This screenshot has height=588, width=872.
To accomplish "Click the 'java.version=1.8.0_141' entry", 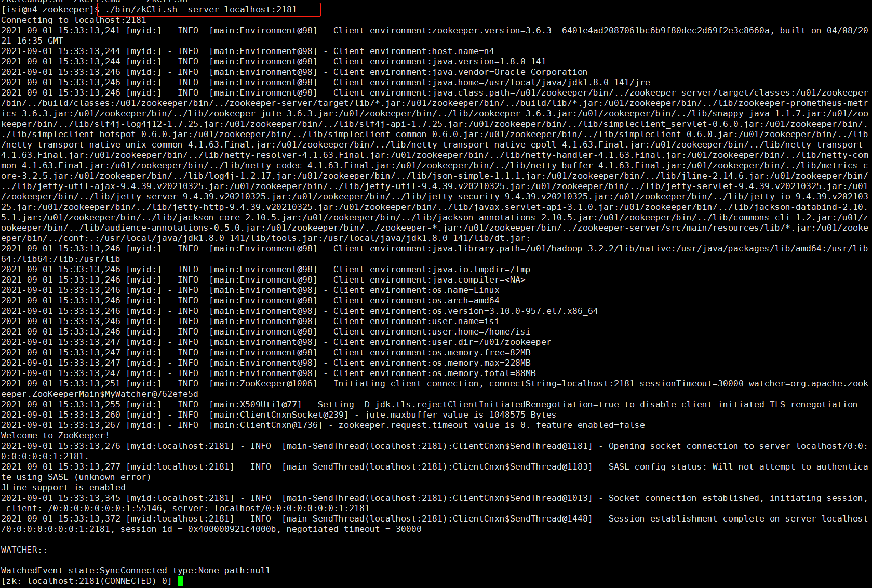I will pos(489,61).
